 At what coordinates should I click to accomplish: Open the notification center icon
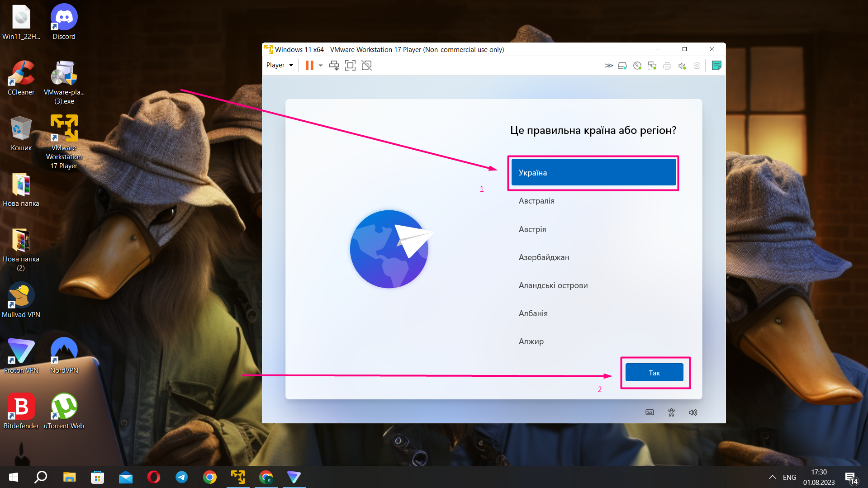click(x=851, y=478)
